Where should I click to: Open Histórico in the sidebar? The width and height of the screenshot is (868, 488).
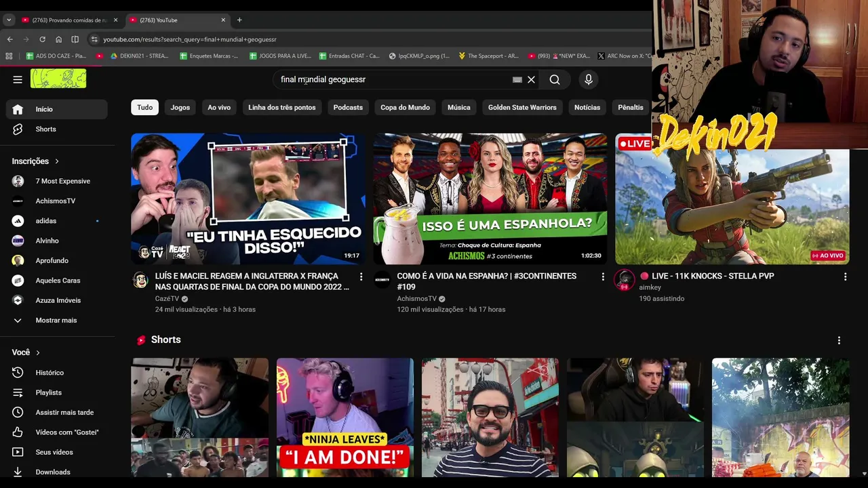[57, 373]
